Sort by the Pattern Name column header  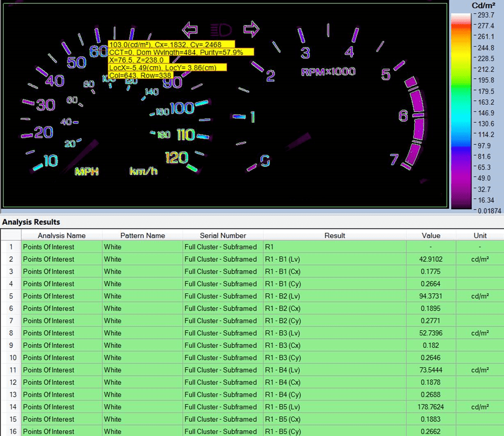(142, 235)
